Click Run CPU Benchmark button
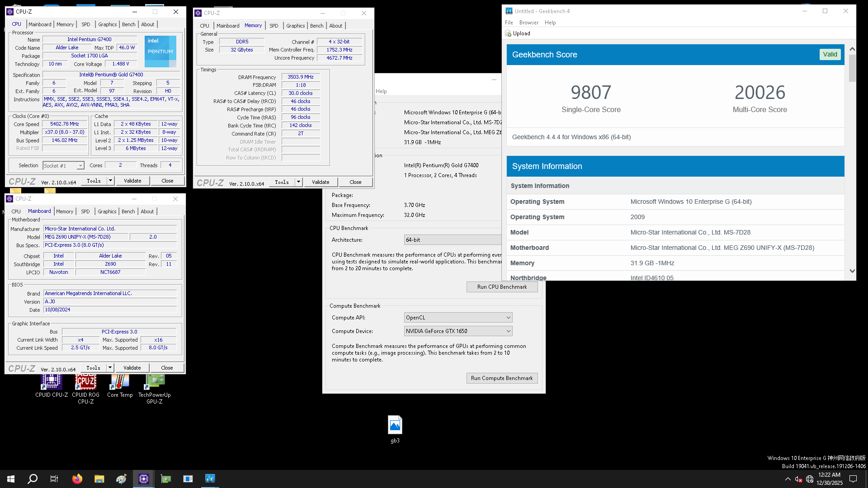Screen dimensions: 868x488 tap(502, 287)
